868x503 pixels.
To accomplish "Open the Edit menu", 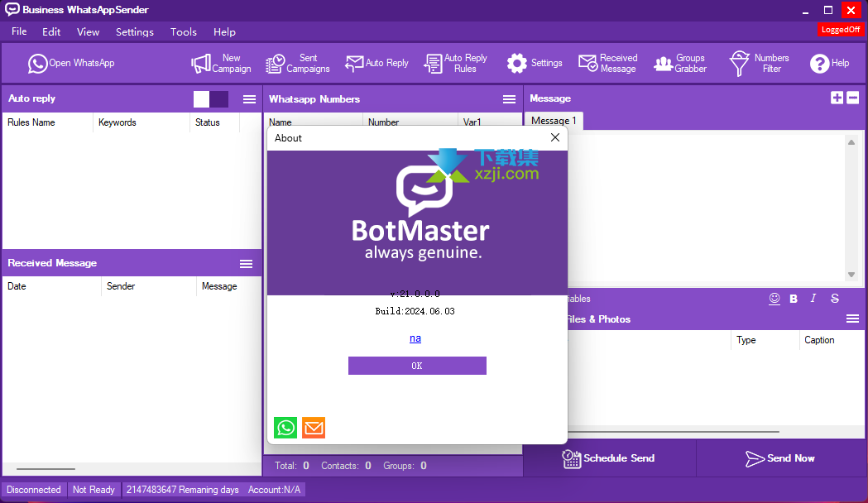I will click(x=51, y=31).
